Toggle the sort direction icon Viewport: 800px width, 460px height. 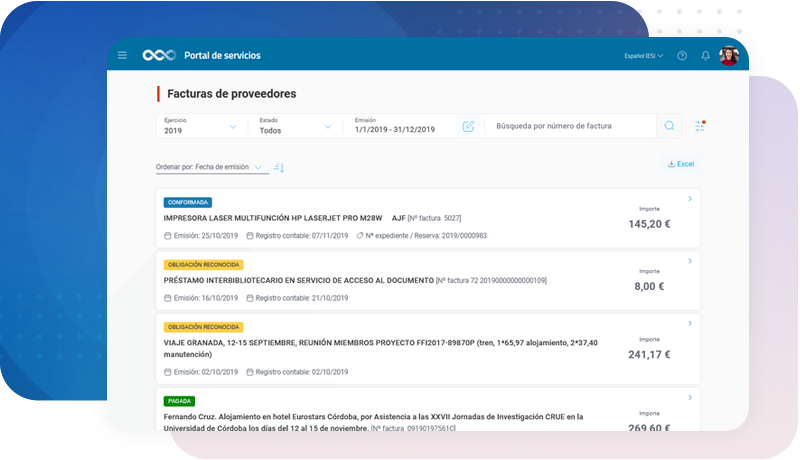pyautogui.click(x=279, y=167)
